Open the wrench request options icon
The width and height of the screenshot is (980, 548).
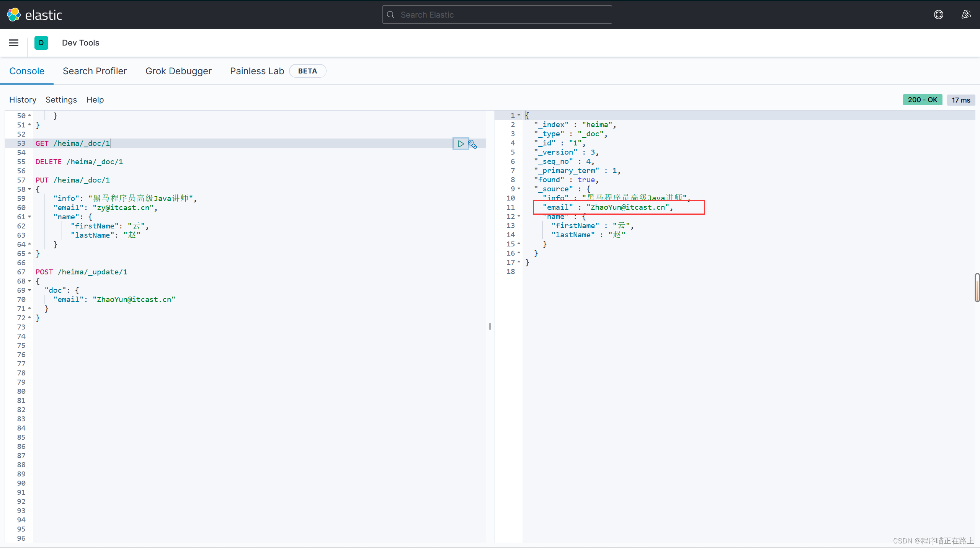473,144
